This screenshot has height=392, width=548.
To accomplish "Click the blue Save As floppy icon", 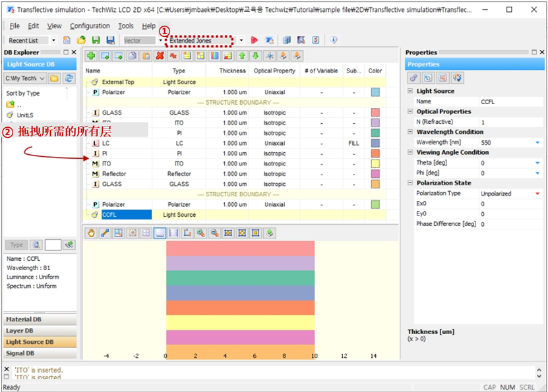I will point(110,40).
